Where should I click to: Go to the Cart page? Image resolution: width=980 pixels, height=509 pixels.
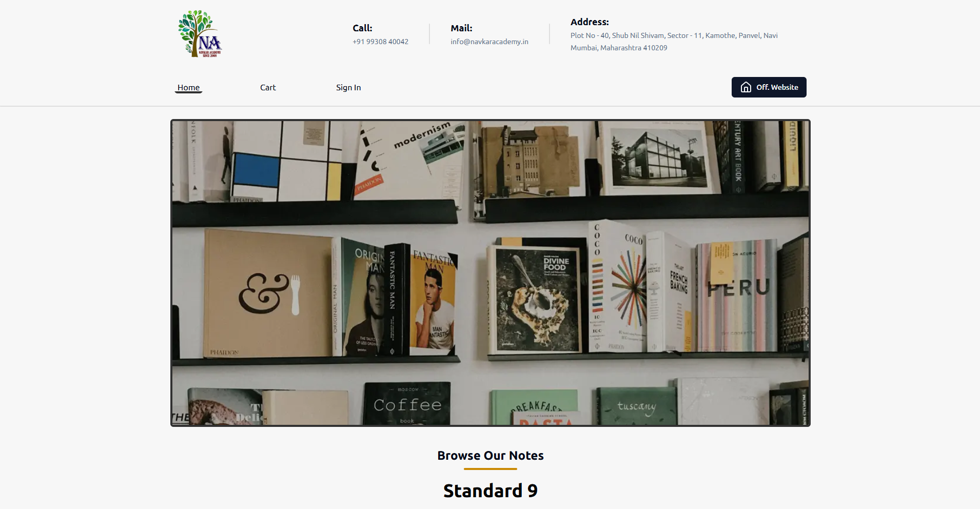268,88
